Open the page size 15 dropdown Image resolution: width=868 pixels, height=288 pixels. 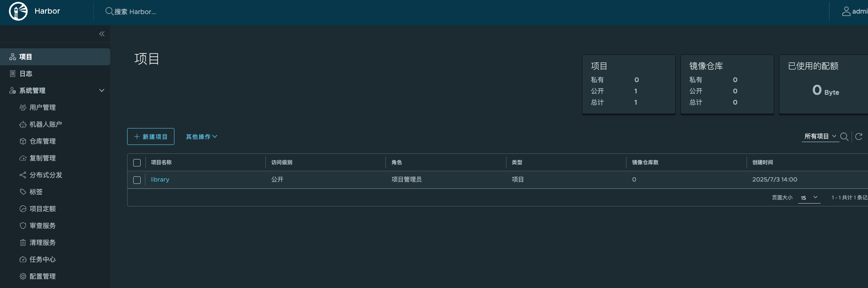point(809,197)
